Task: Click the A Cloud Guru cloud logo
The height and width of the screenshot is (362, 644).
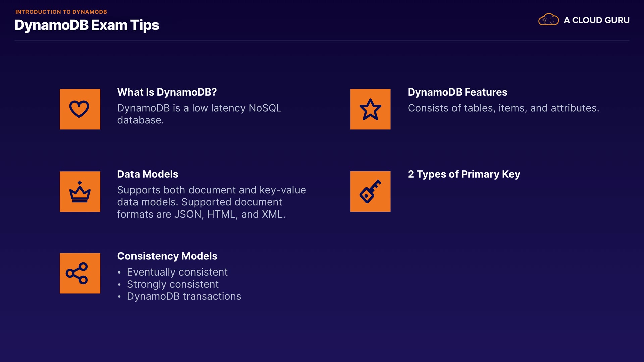Action: click(548, 20)
